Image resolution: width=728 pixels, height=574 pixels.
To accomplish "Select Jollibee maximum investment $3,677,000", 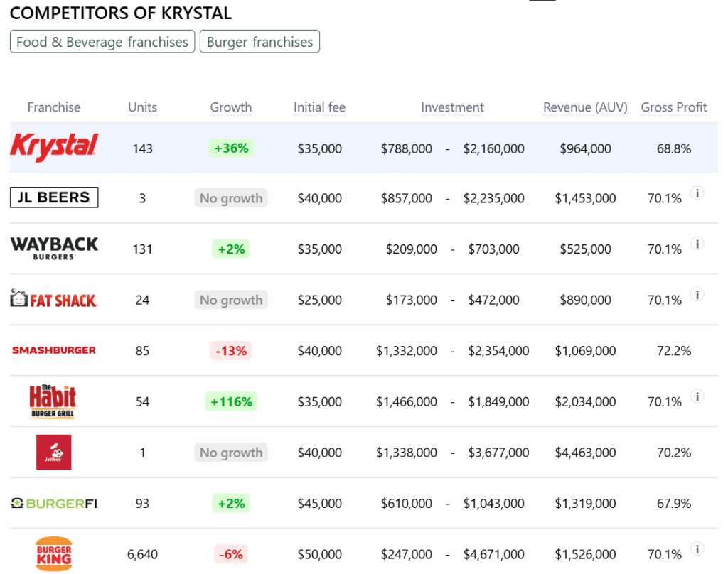I will (x=498, y=453).
